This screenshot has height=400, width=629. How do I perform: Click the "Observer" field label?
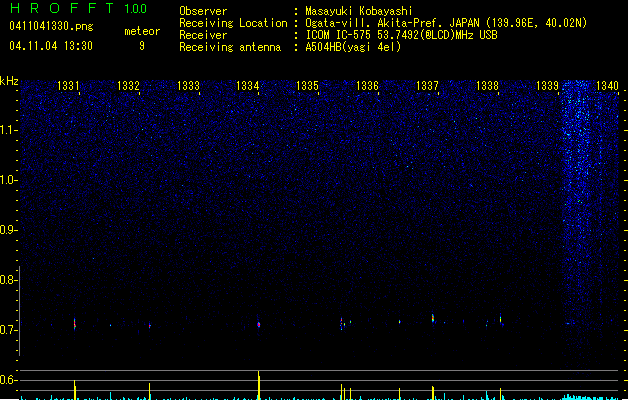pyautogui.click(x=203, y=11)
